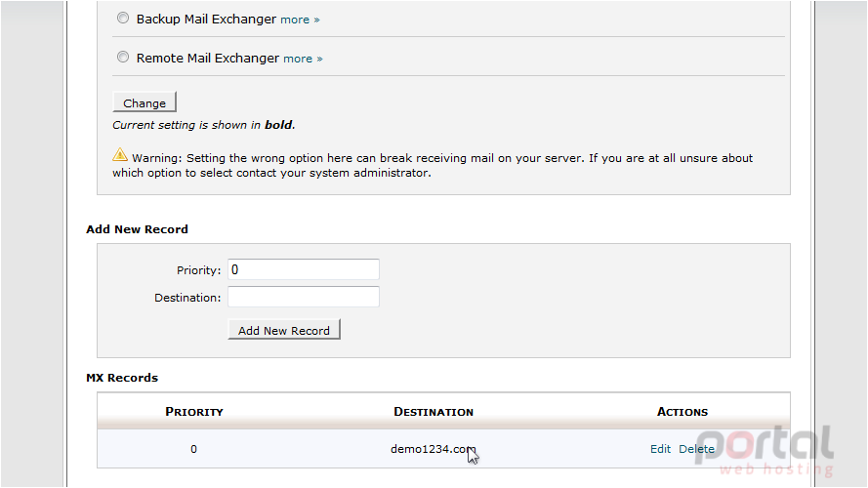
Task: Select the Remote Mail Exchanger radio button
Action: (x=123, y=57)
